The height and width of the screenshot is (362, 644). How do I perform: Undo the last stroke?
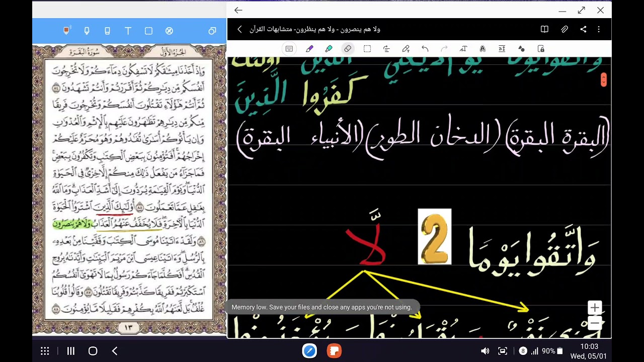(x=425, y=49)
